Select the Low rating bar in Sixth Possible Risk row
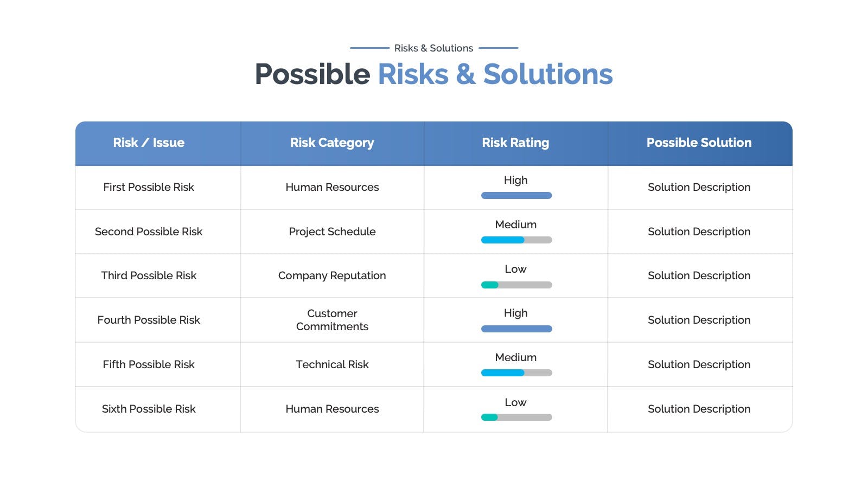This screenshot has width=868, height=488. [x=516, y=418]
